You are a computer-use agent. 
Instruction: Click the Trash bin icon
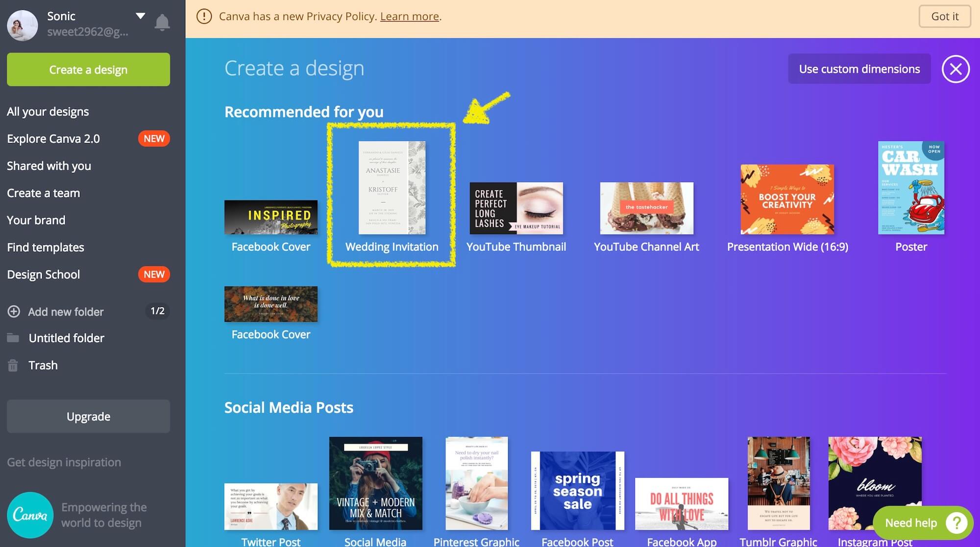13,365
